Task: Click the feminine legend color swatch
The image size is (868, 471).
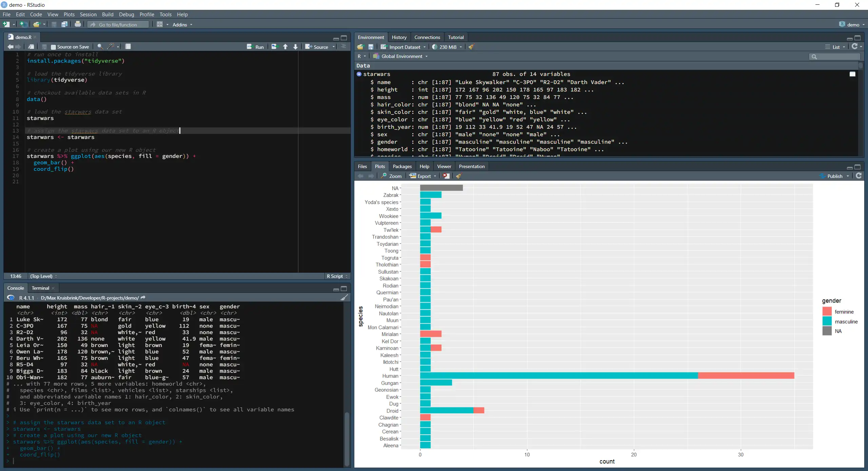Action: click(x=827, y=311)
